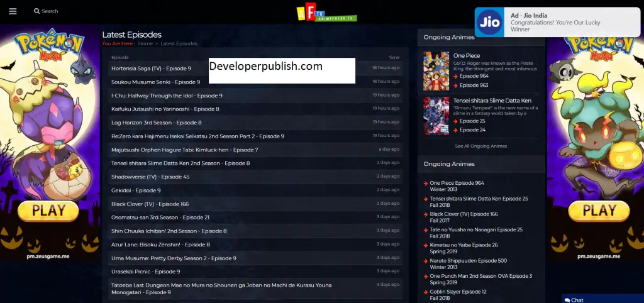Image resolution: width=644 pixels, height=303 pixels.
Task: Open Urasekai Picnic Episode 9
Action: (146, 272)
